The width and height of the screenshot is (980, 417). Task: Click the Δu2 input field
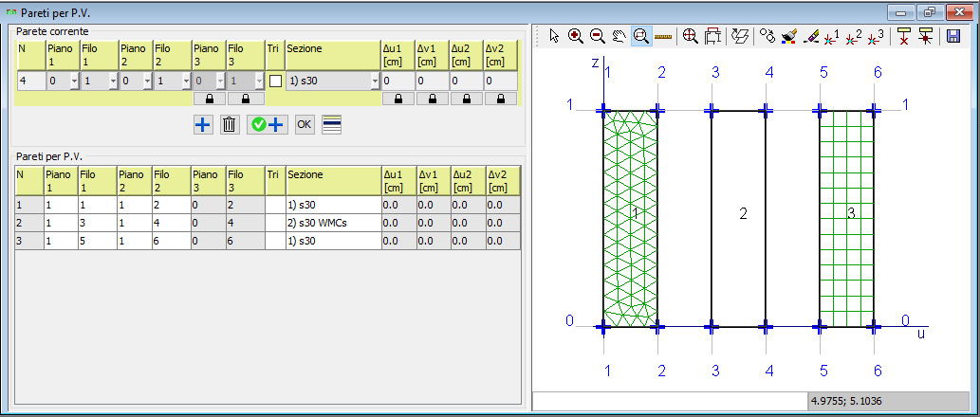point(467,82)
